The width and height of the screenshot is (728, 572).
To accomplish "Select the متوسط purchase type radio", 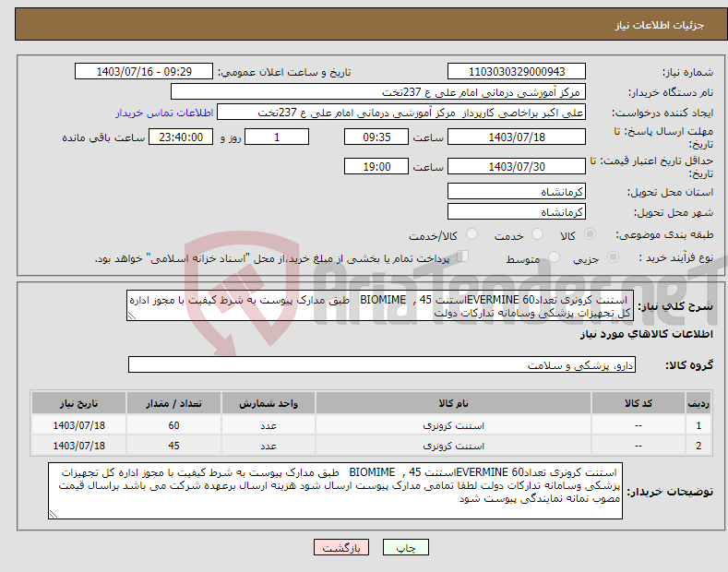I will coord(554,257).
